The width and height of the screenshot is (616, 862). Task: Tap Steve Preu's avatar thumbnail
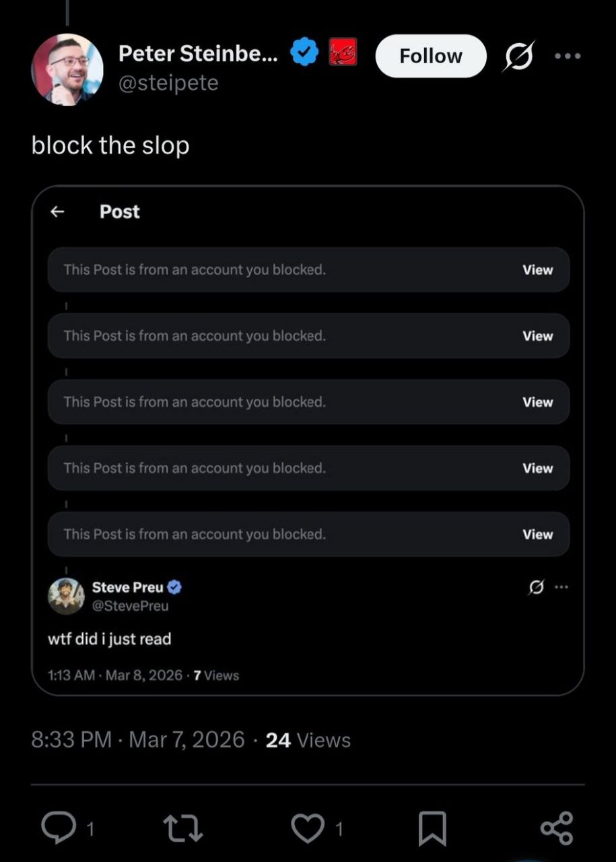coord(66,597)
